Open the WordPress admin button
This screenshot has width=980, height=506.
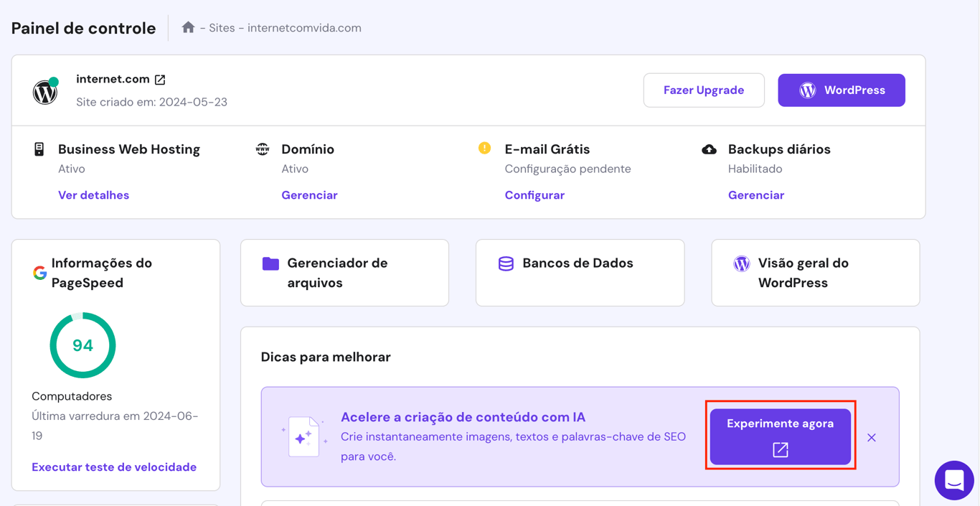click(841, 90)
